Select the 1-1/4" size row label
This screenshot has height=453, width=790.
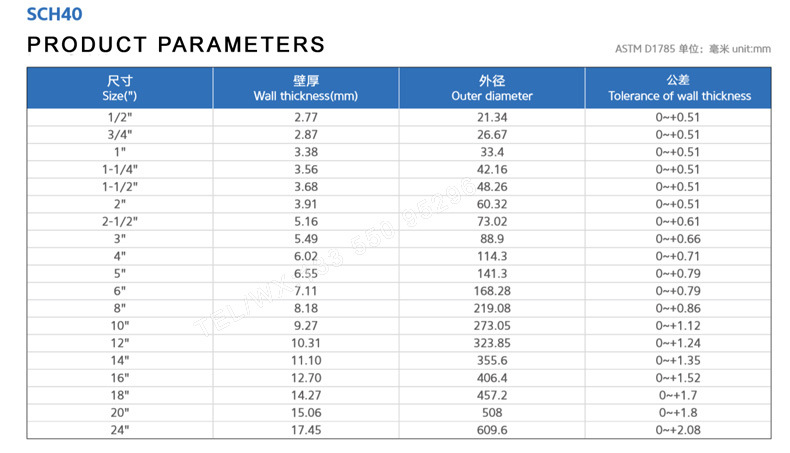pos(120,169)
